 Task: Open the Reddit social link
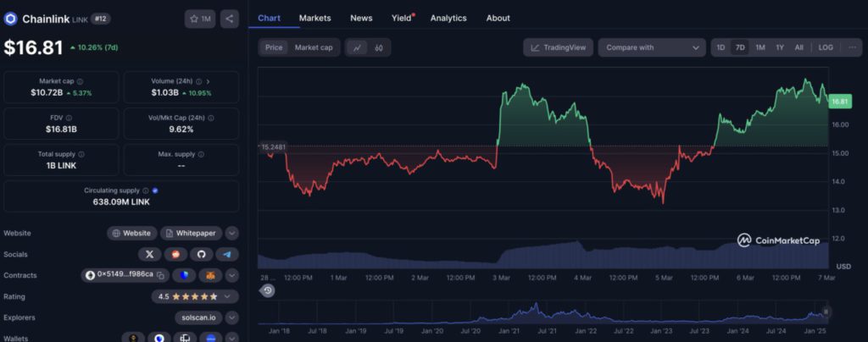pyautogui.click(x=175, y=254)
